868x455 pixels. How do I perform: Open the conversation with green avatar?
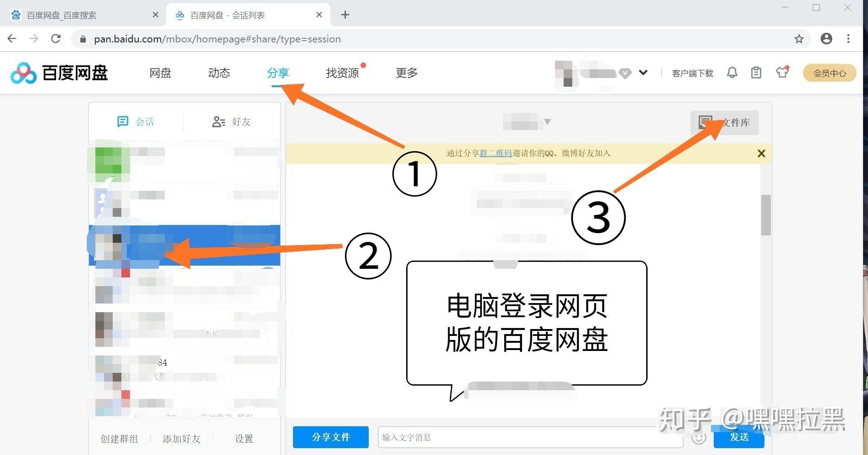[x=184, y=161]
